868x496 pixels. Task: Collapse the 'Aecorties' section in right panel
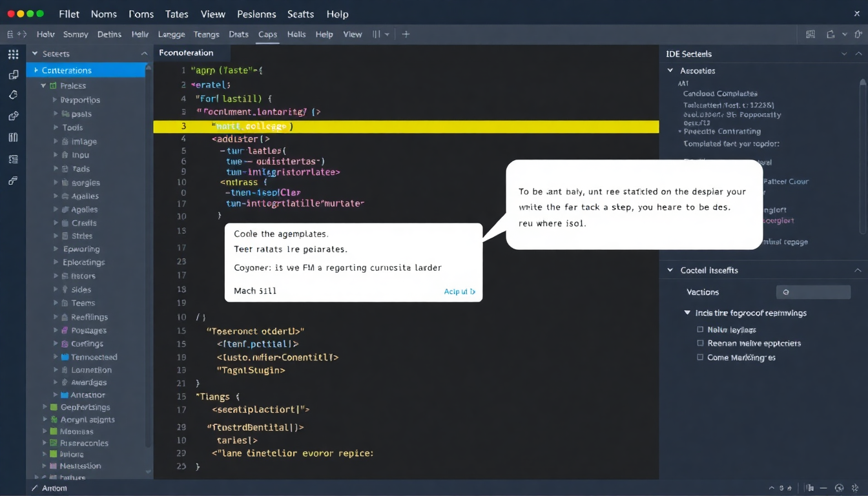click(x=670, y=70)
